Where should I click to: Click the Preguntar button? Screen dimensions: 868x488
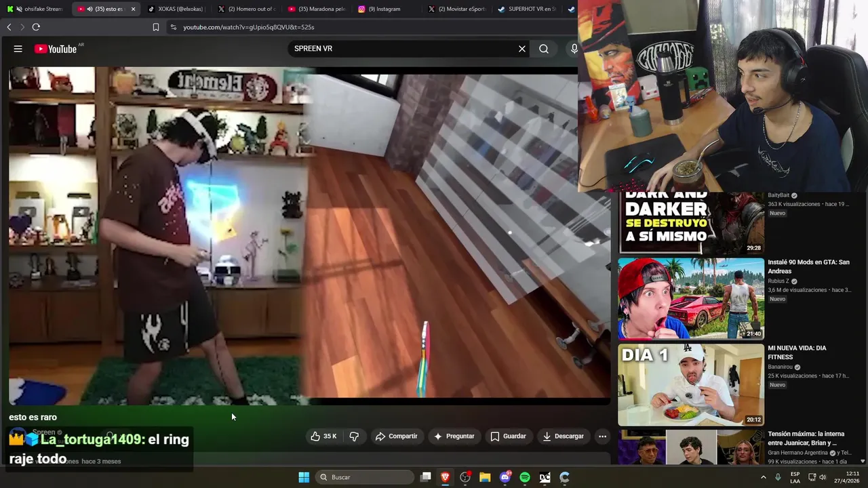point(454,436)
